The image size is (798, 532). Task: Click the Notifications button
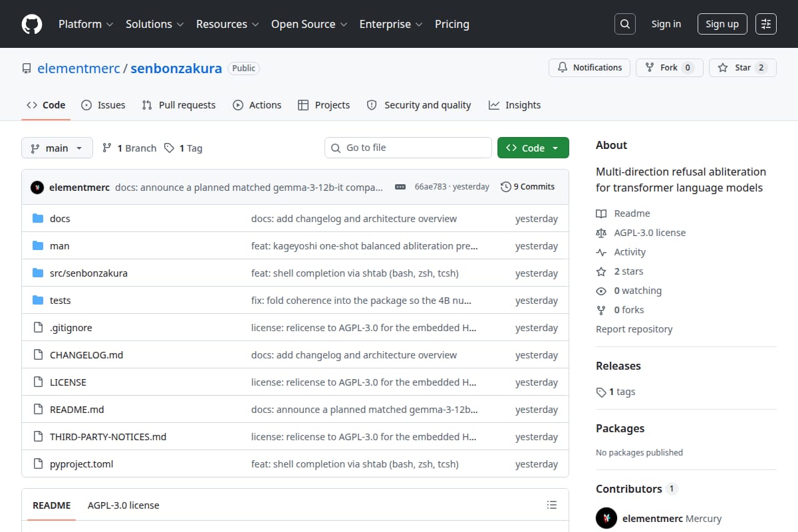[x=590, y=68]
